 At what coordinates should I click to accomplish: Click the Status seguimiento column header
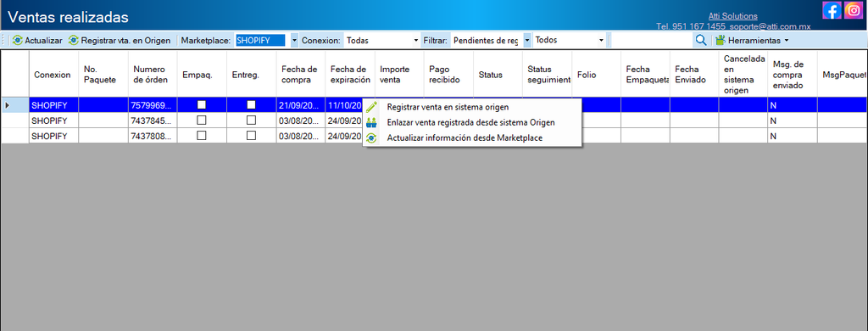pyautogui.click(x=547, y=75)
